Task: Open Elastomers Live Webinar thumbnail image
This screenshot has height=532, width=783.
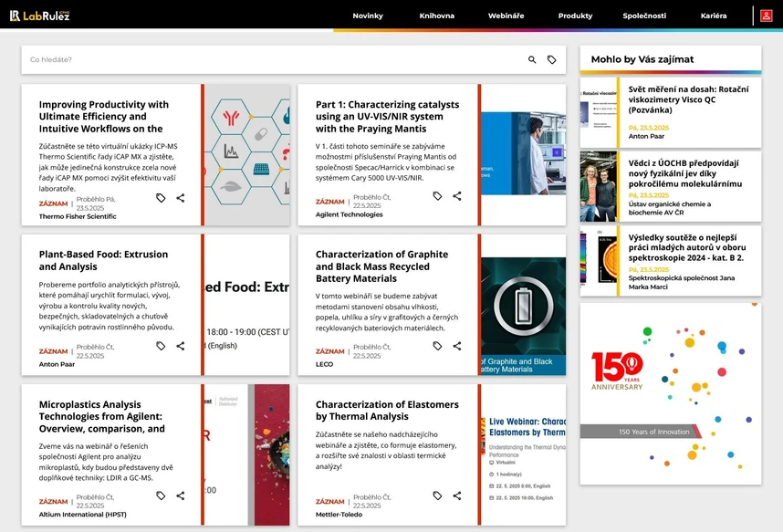Action: tap(524, 454)
